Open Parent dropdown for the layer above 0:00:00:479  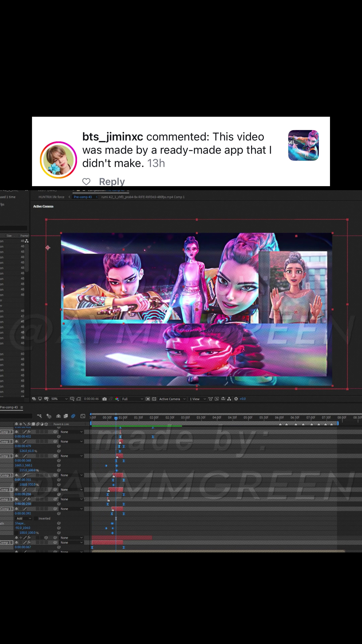pyautogui.click(x=71, y=442)
